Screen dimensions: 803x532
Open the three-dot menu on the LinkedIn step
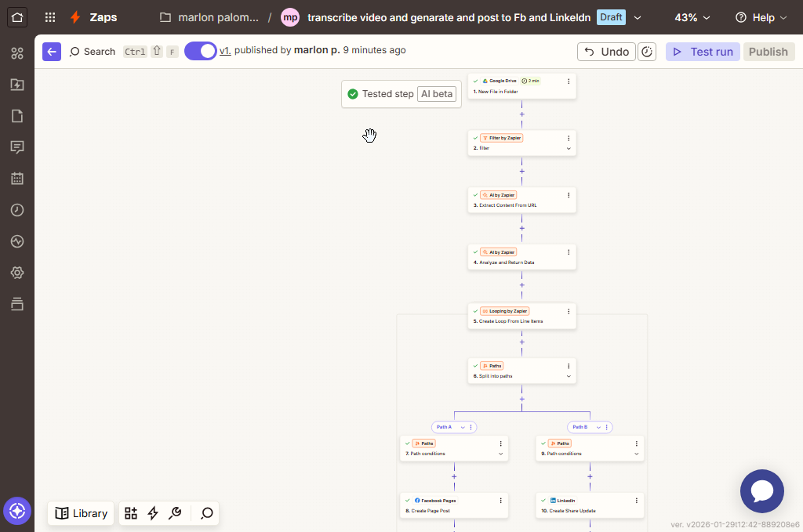point(636,500)
